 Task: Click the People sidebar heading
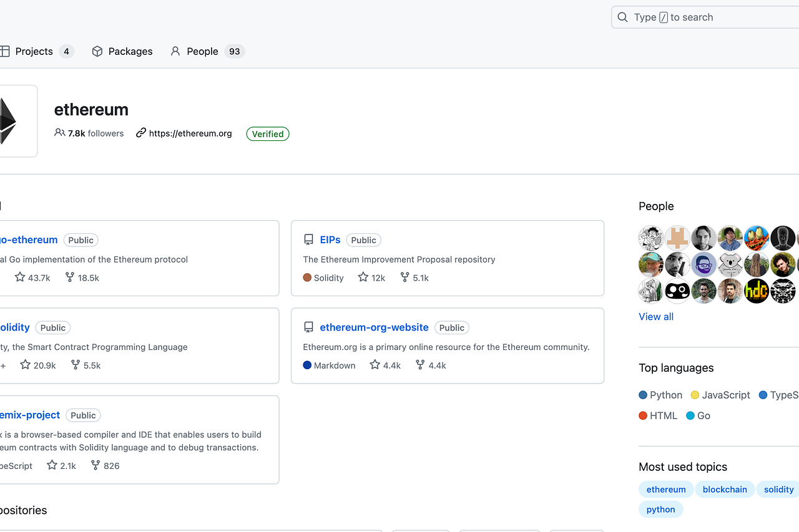click(656, 206)
